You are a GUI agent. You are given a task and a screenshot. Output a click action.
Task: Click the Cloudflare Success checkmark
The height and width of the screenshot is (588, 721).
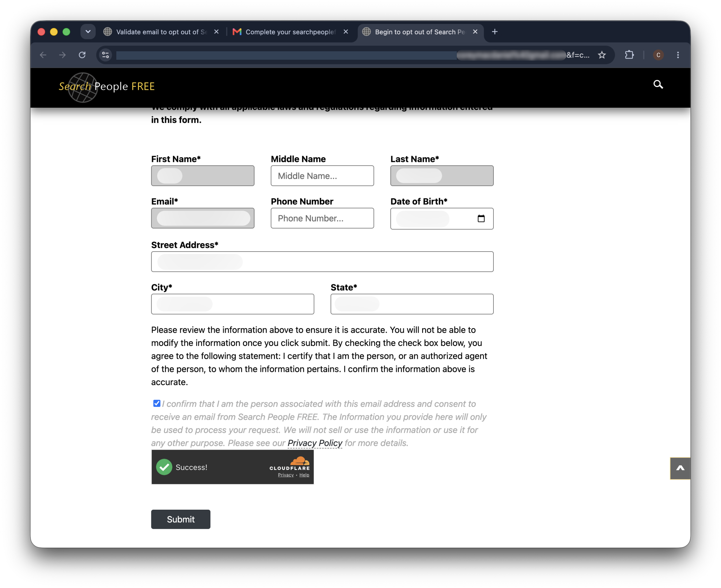click(164, 467)
